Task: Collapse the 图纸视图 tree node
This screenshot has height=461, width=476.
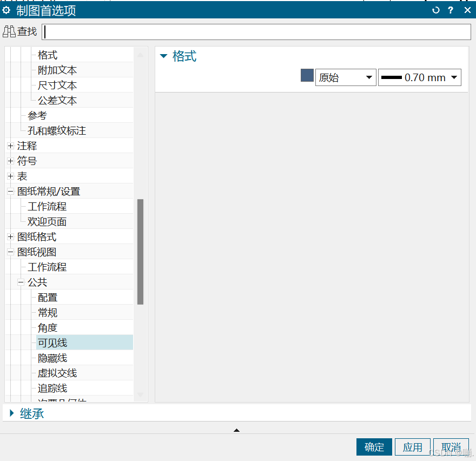Action: 11,252
